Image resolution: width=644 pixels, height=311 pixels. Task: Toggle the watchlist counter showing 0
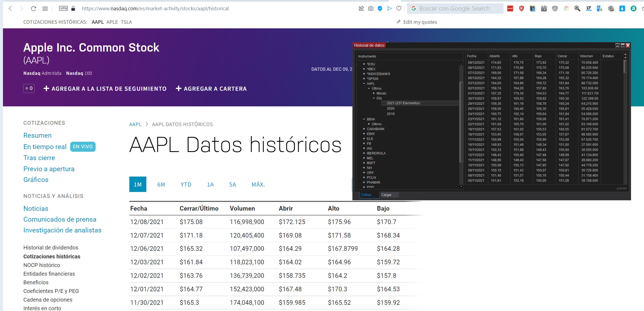pos(29,88)
